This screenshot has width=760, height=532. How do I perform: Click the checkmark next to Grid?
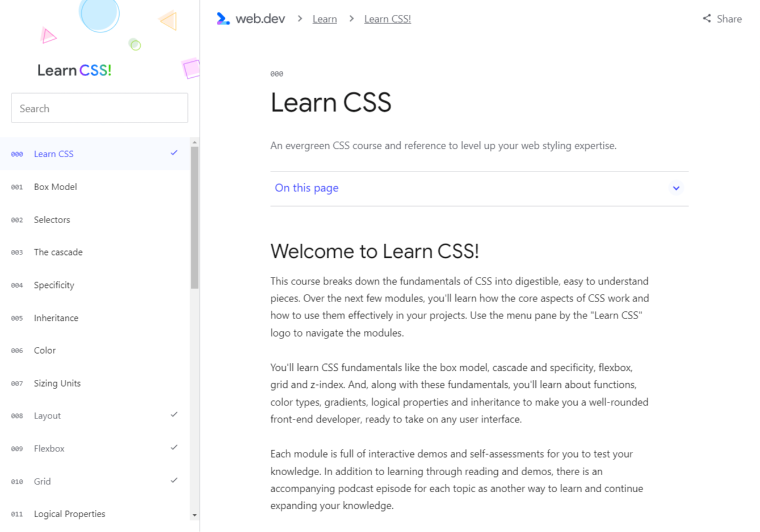pos(174,480)
